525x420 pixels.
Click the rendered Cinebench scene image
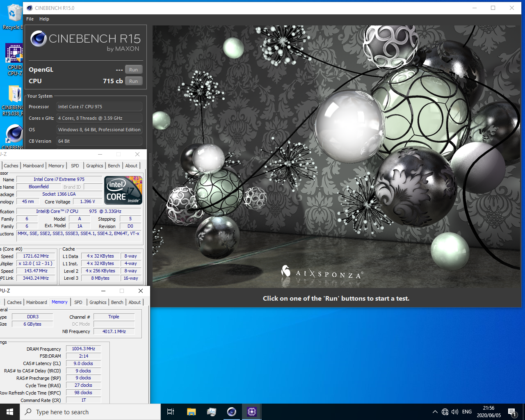(337, 156)
